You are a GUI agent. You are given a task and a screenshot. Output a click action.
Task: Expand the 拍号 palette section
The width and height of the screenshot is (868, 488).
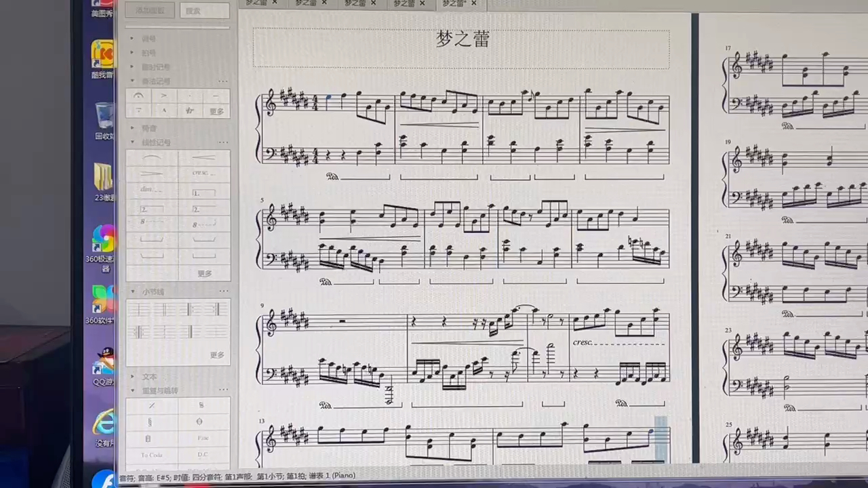point(148,53)
